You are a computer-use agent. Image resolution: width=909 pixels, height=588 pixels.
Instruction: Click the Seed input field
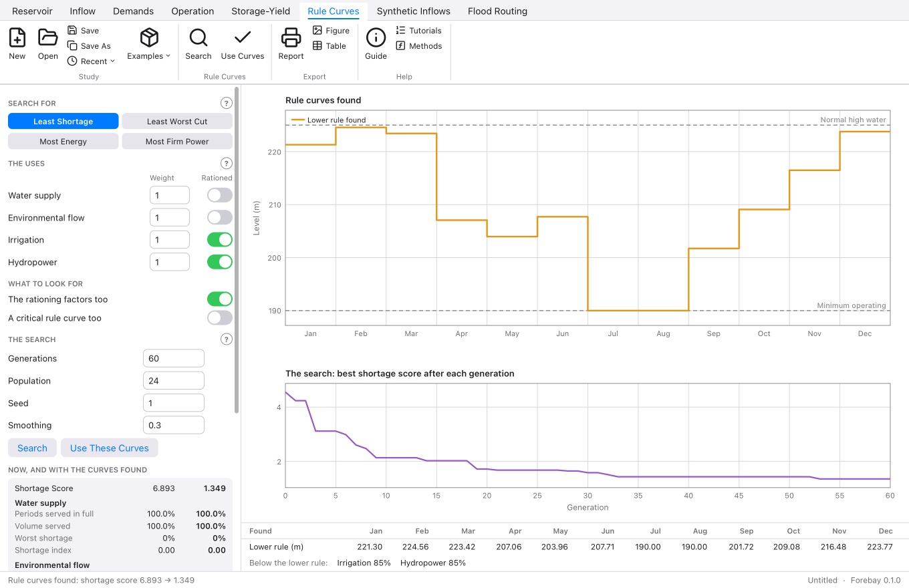coord(174,403)
